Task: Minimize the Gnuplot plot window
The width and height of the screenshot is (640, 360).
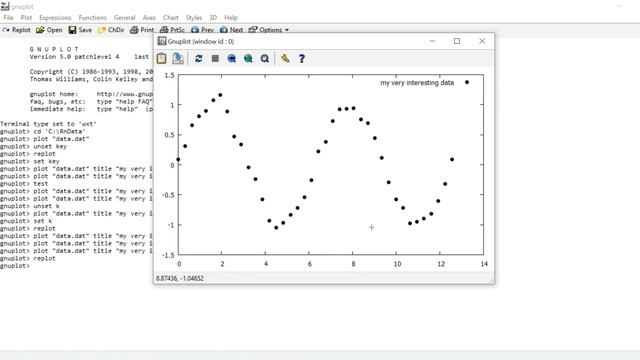Action: point(433,41)
